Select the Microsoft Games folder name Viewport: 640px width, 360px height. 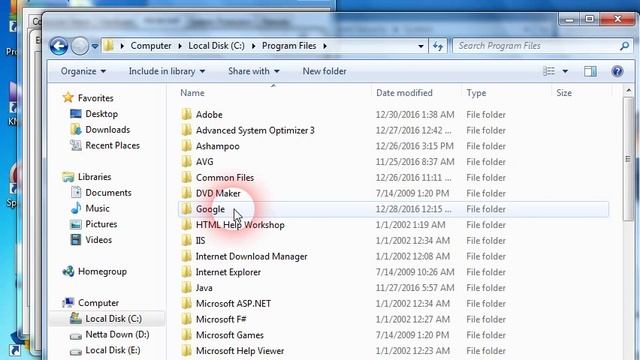click(229, 335)
